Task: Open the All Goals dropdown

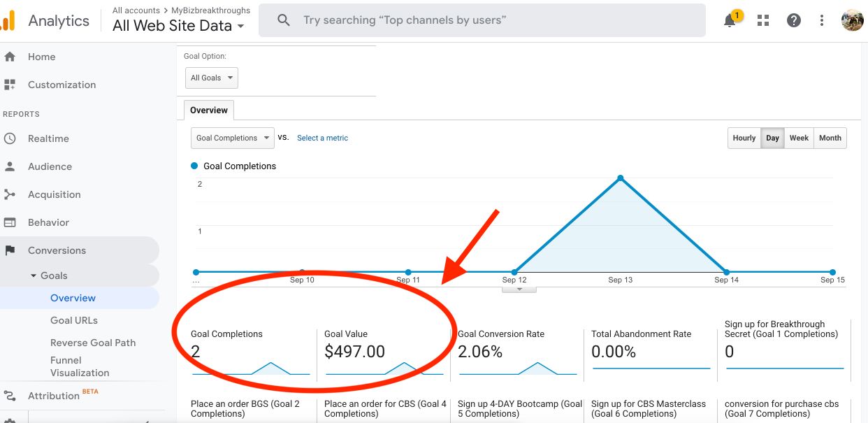Action: click(211, 78)
